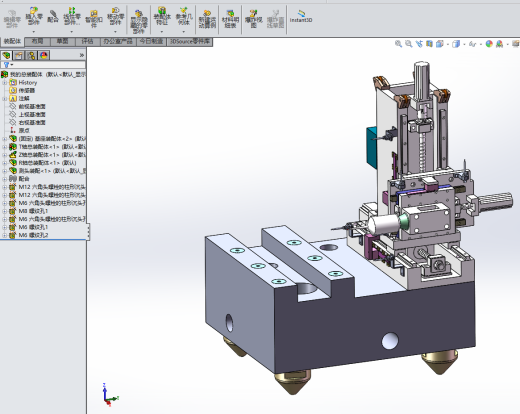Screen dimensions: 520x414
Task: Expand panel tabs with double-chevron
Action: (81, 55)
